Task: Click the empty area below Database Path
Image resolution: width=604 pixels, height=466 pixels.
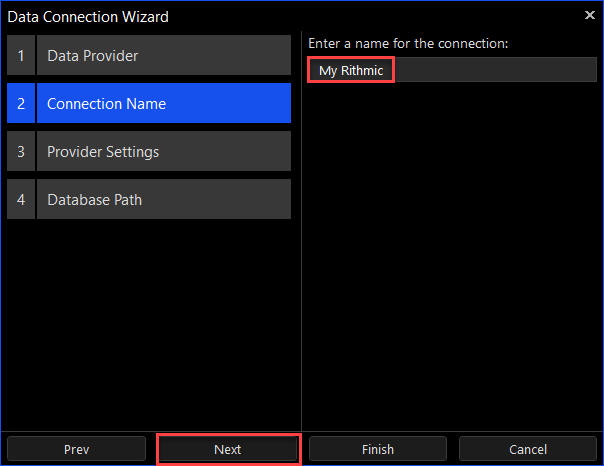Action: pos(149,324)
